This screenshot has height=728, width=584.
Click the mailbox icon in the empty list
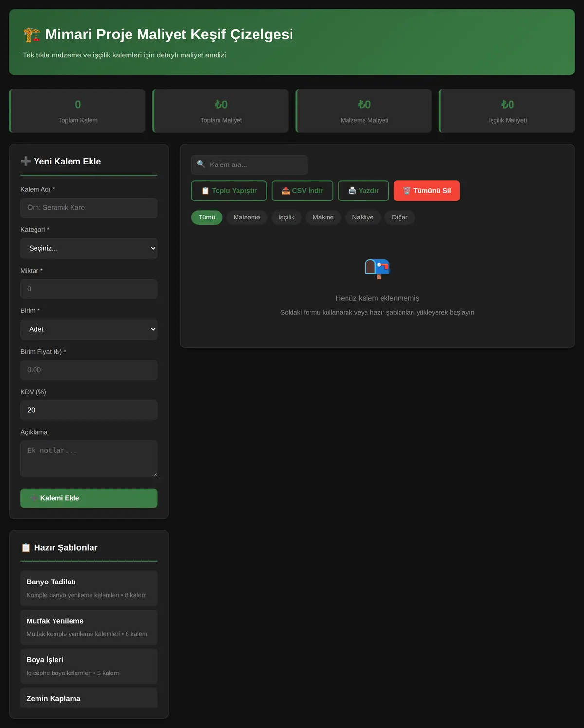point(377,269)
